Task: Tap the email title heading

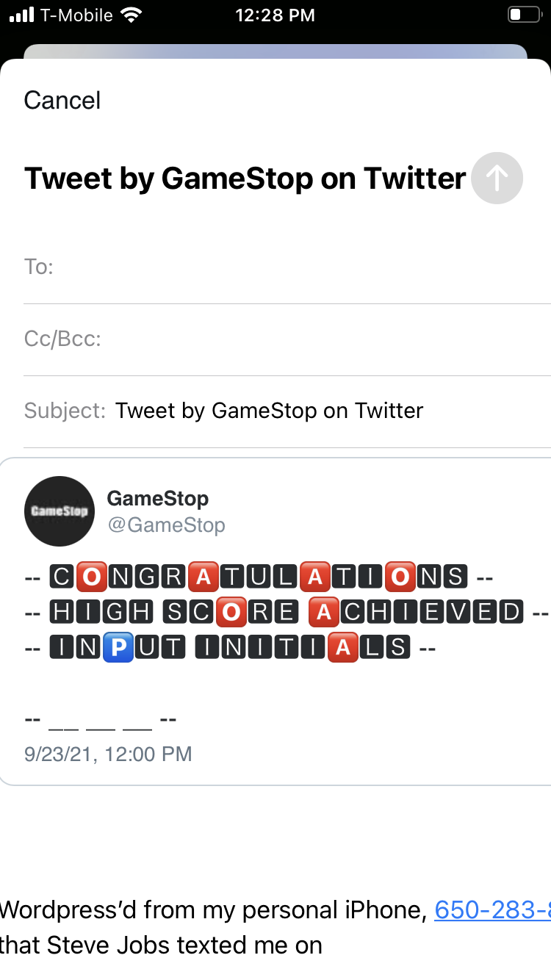Action: pyautogui.click(x=245, y=179)
